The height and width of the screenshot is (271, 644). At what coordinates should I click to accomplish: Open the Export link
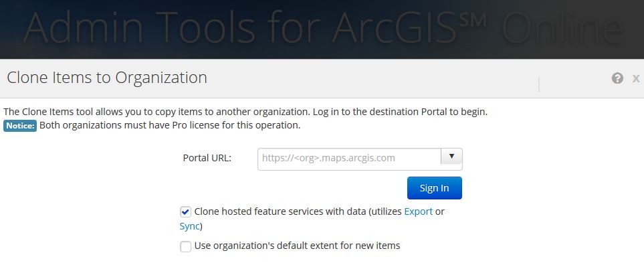(418, 211)
